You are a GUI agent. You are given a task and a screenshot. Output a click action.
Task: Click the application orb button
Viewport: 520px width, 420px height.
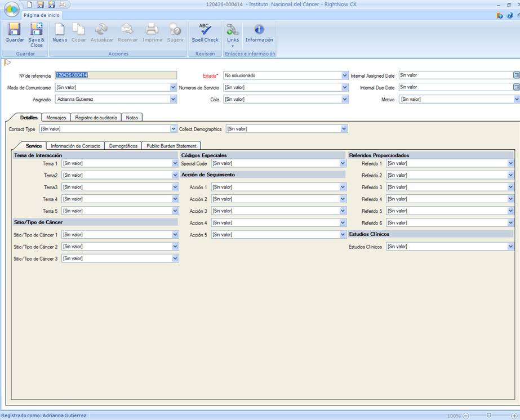point(11,10)
